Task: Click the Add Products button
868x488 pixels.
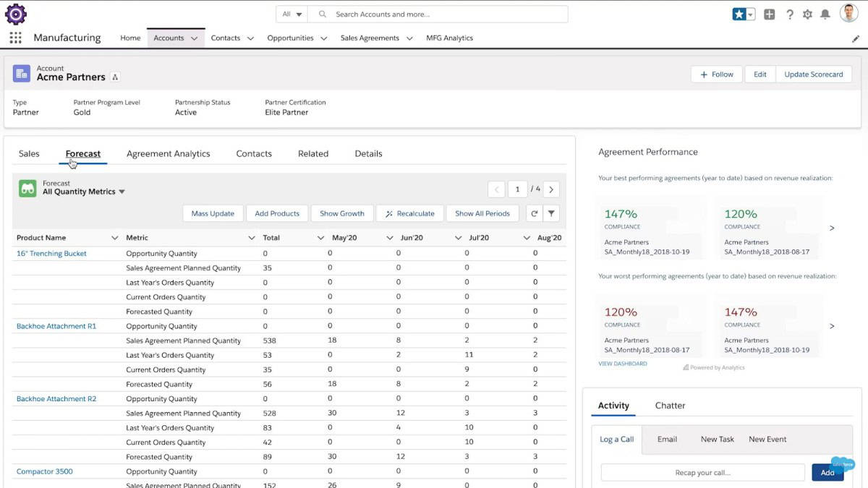Action: [x=277, y=213]
